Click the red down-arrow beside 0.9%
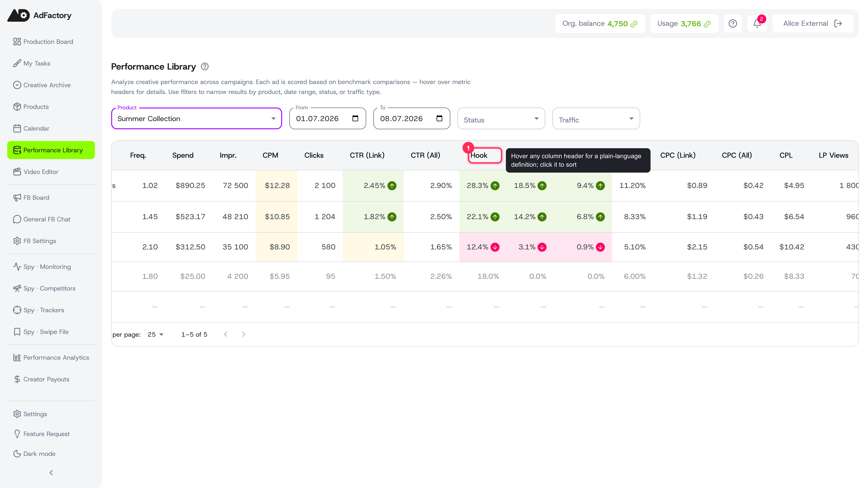The image size is (868, 488). tap(600, 247)
